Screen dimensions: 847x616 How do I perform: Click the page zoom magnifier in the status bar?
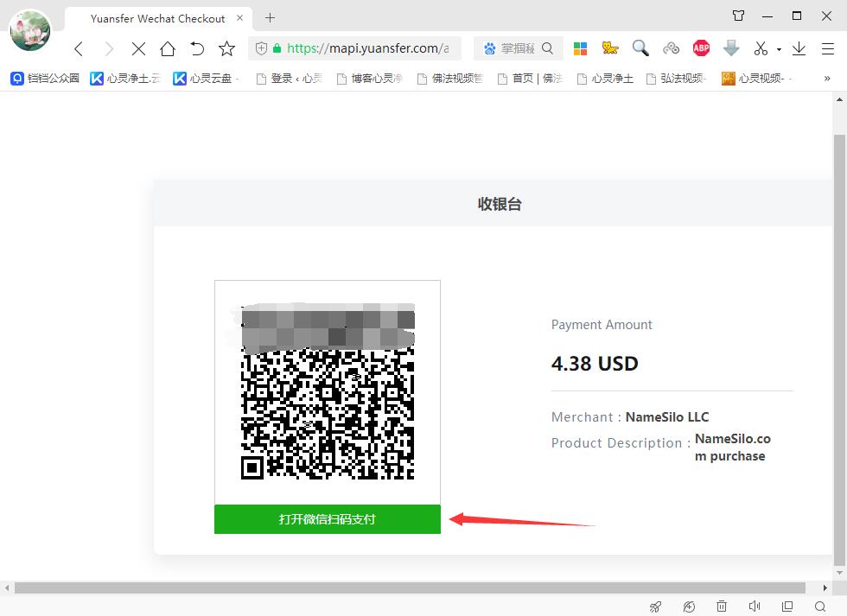820,606
